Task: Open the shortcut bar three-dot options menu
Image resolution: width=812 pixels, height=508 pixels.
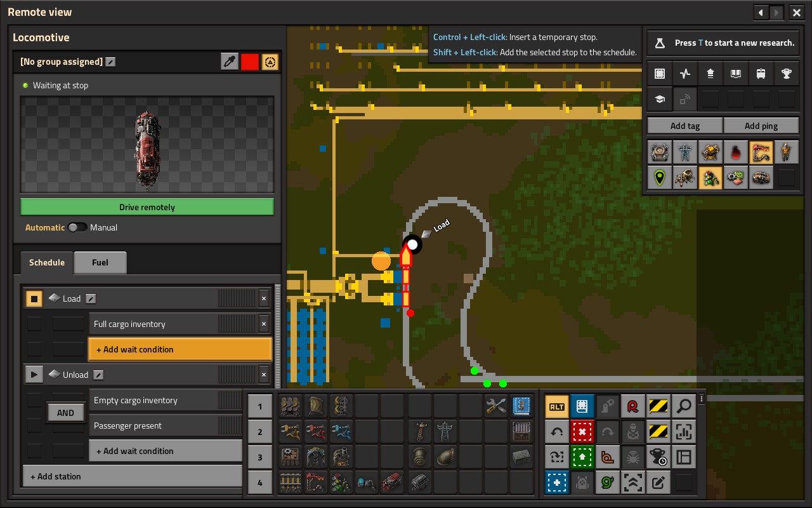Action: 702,399
